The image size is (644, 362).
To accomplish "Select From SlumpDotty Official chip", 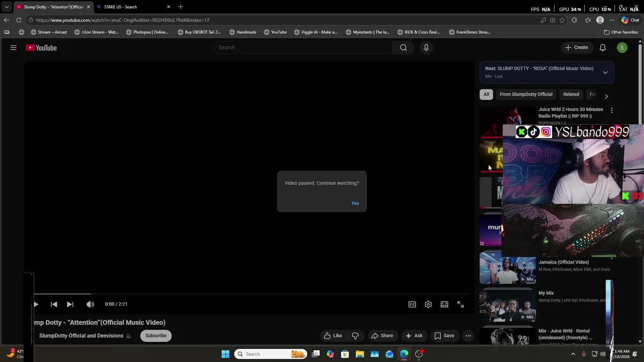I will (x=526, y=94).
